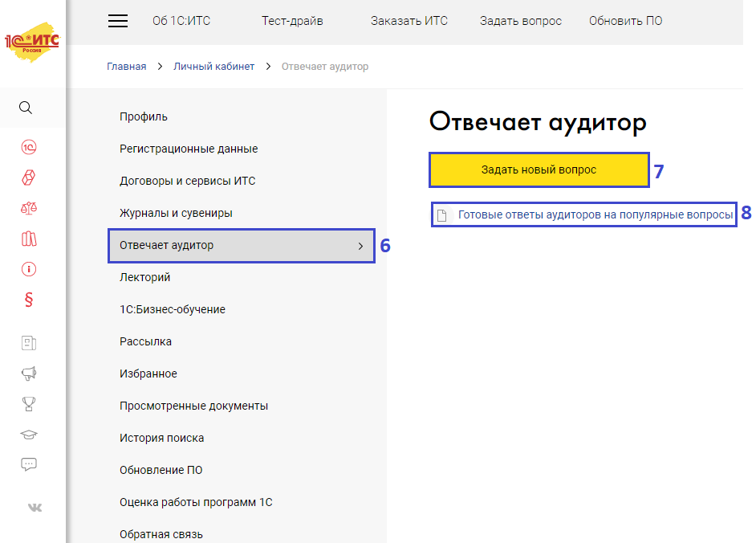Go to 'Личный кабинет' breadcrumb

click(x=213, y=67)
